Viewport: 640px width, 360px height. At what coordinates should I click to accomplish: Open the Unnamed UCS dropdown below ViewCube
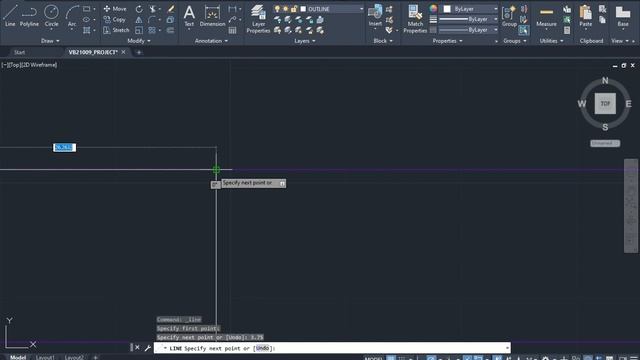pyautogui.click(x=605, y=143)
